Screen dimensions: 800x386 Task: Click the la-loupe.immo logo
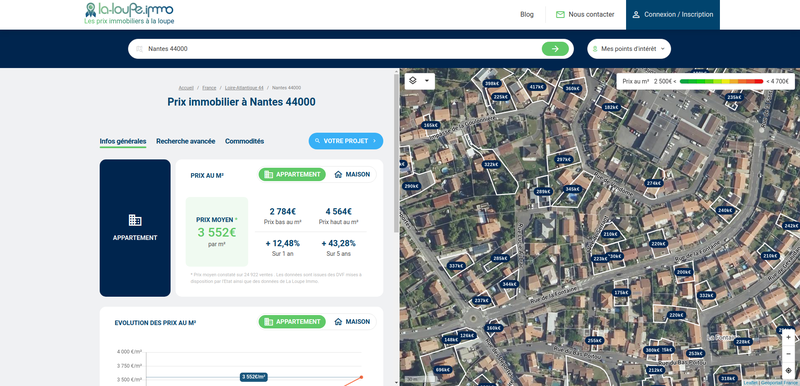pos(129,14)
